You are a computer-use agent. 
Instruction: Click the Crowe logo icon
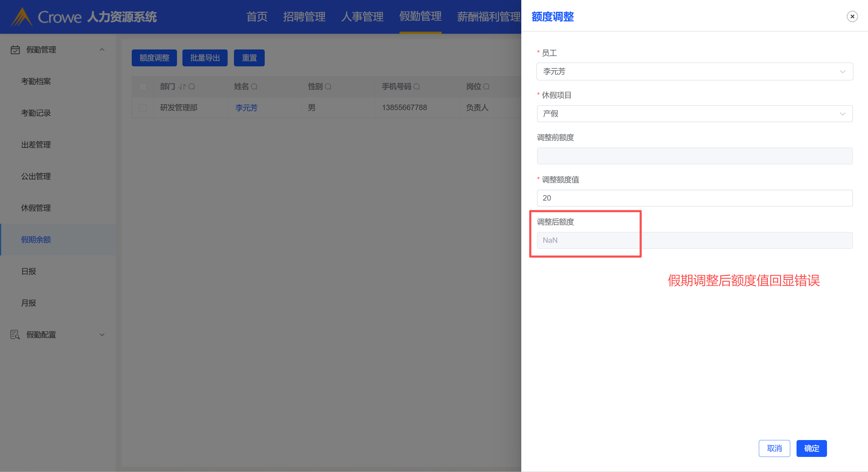pos(22,17)
